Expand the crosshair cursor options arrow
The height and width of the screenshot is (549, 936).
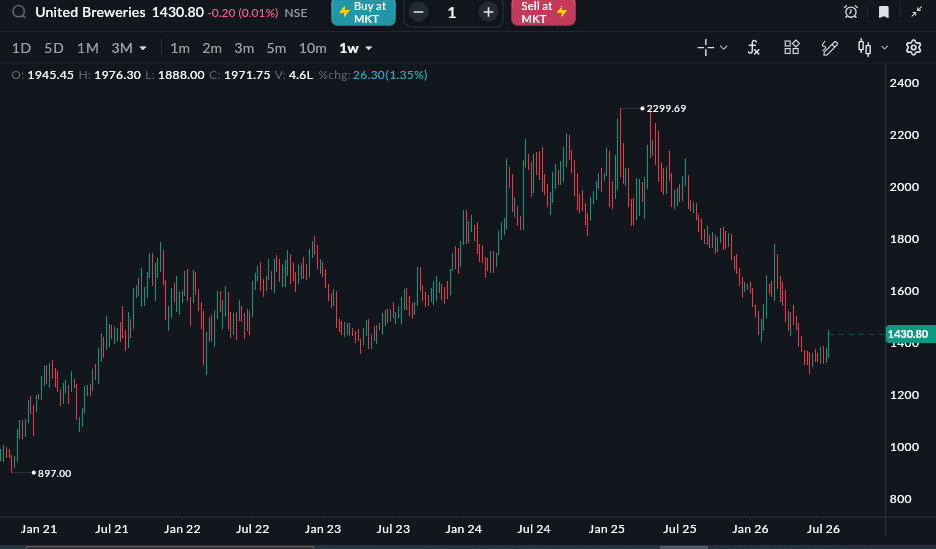(x=723, y=48)
